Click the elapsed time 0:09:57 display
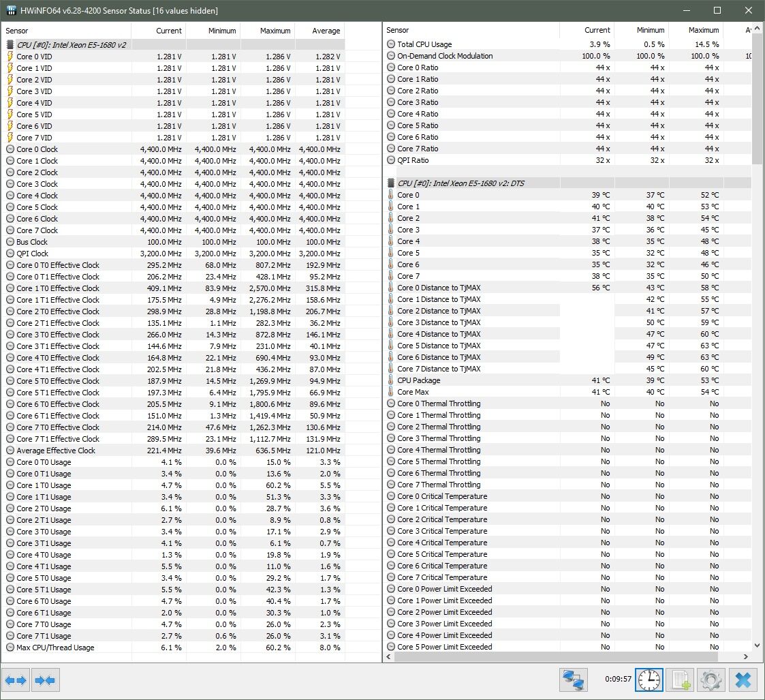 [618, 679]
